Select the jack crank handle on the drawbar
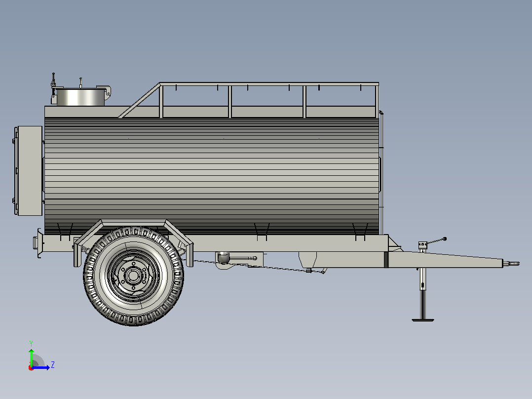Image resolution: width=532 pixels, height=399 pixels. point(436,241)
